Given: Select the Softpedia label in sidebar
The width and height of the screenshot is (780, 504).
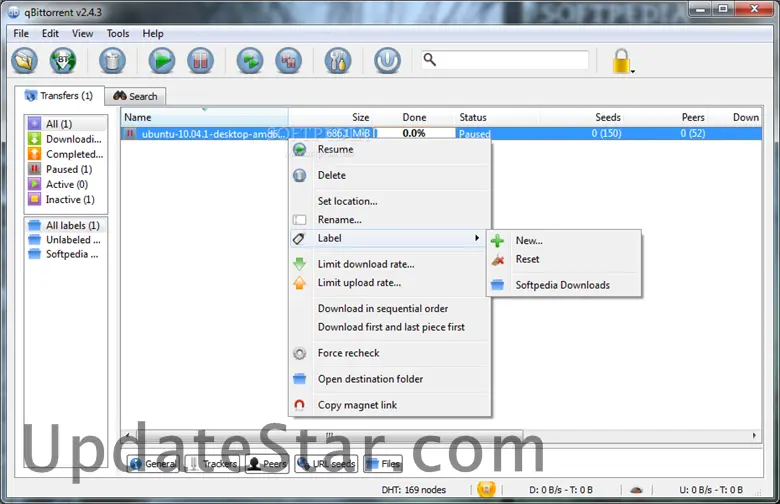Looking at the screenshot, I should [66, 254].
